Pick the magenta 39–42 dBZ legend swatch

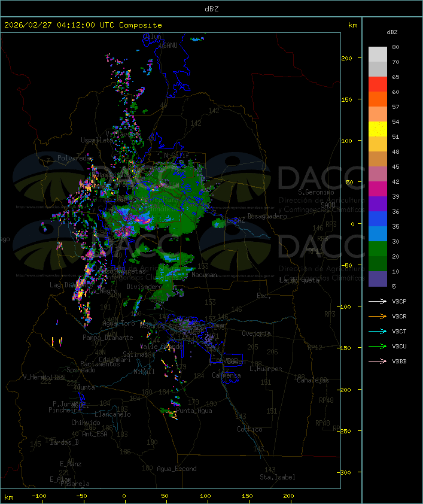[x=378, y=189]
